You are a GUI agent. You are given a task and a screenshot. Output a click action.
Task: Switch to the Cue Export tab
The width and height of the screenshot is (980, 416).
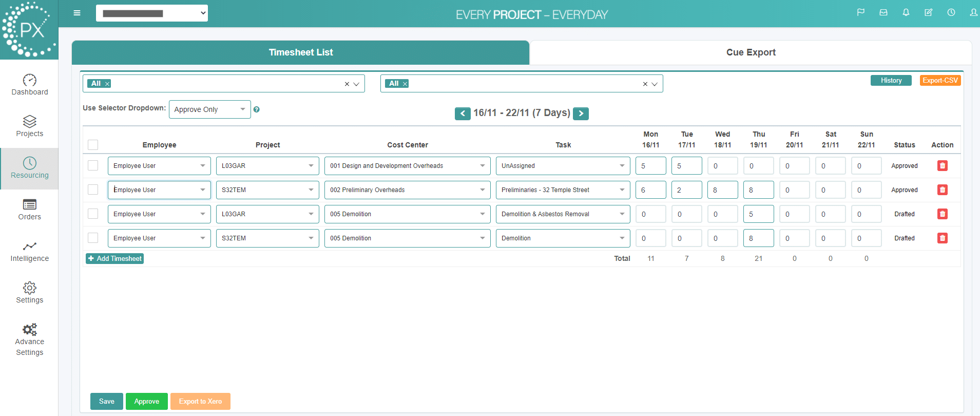point(751,52)
